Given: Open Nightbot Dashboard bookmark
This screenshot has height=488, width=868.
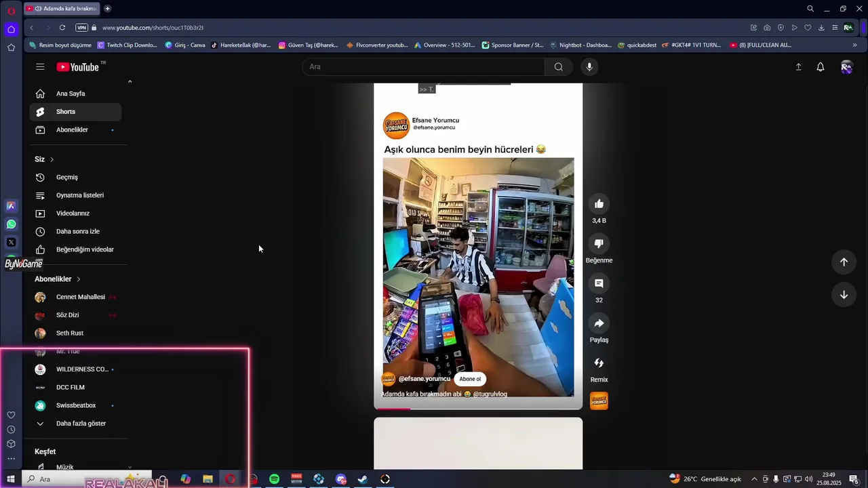Looking at the screenshot, I should pyautogui.click(x=580, y=45).
